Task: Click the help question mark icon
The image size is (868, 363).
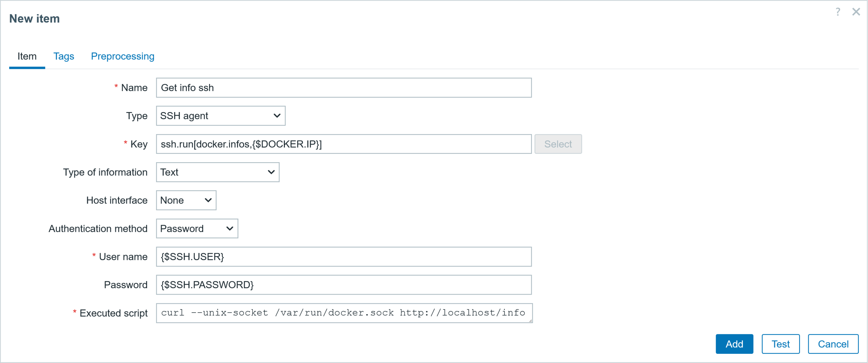Action: pyautogui.click(x=837, y=12)
